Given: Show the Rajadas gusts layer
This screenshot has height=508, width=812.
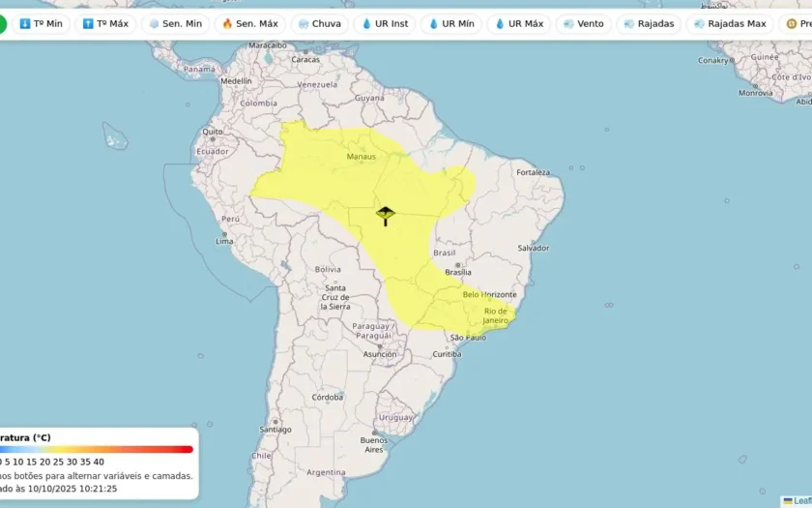Looking at the screenshot, I should point(649,24).
